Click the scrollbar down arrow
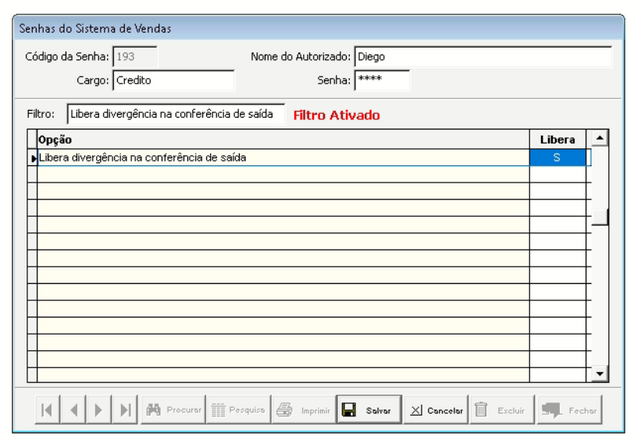634x443 pixels. [600, 374]
